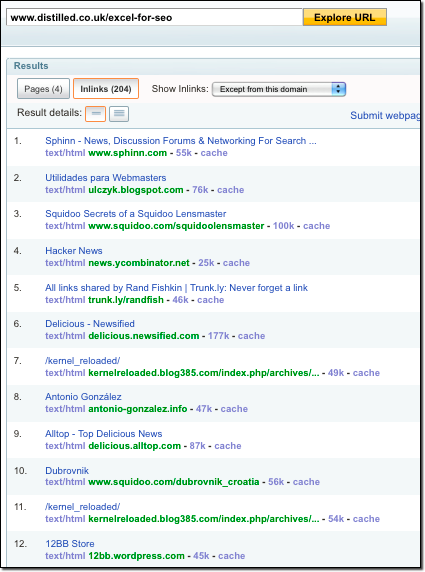Choose compact result details view icon
This screenshot has height=572, width=425.
[95, 114]
